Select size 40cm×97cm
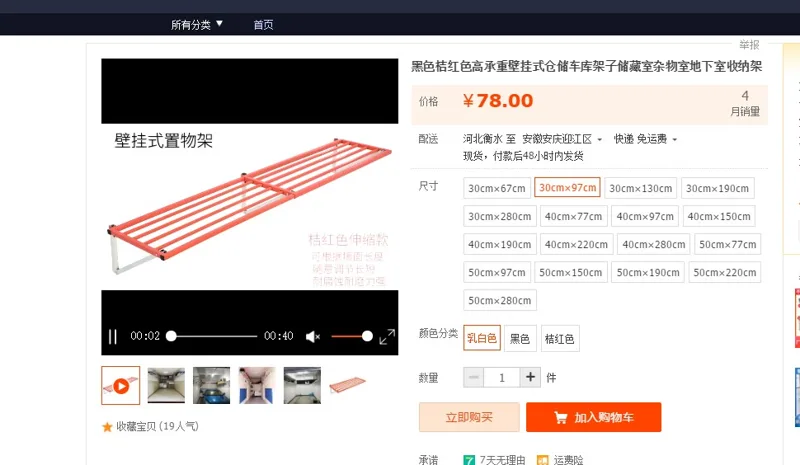This screenshot has width=800, height=465. [x=645, y=216]
